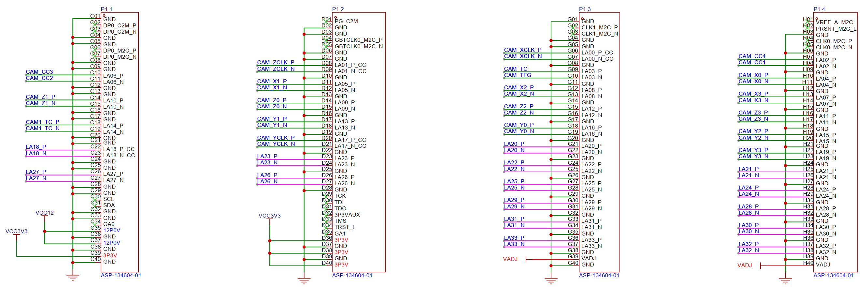Click the CAM_Z3_P net label

753,112
